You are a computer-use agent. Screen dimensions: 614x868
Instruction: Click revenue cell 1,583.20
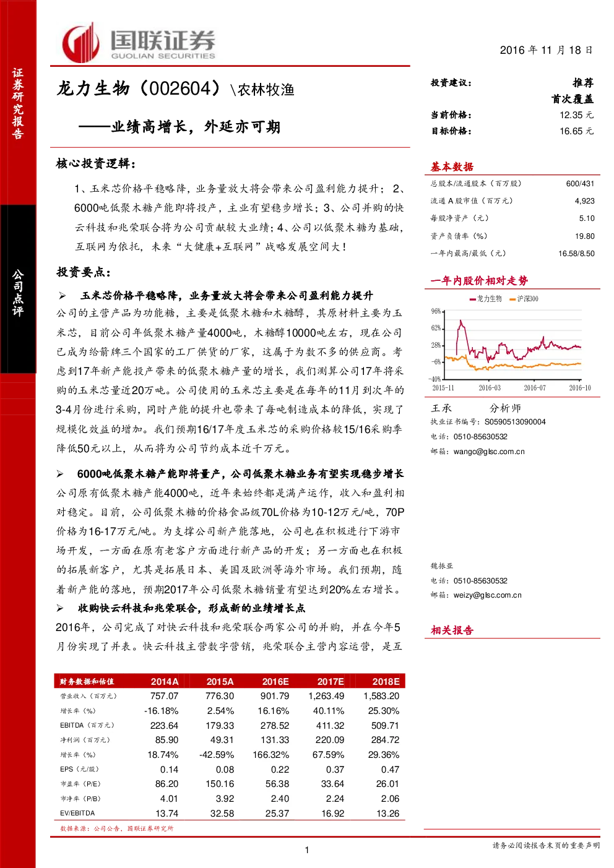pyautogui.click(x=381, y=696)
